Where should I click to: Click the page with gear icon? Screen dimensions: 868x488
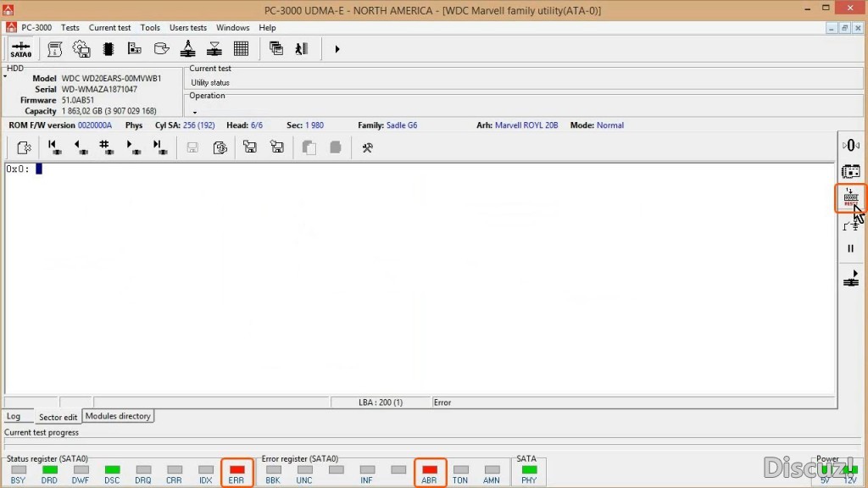[x=24, y=147]
